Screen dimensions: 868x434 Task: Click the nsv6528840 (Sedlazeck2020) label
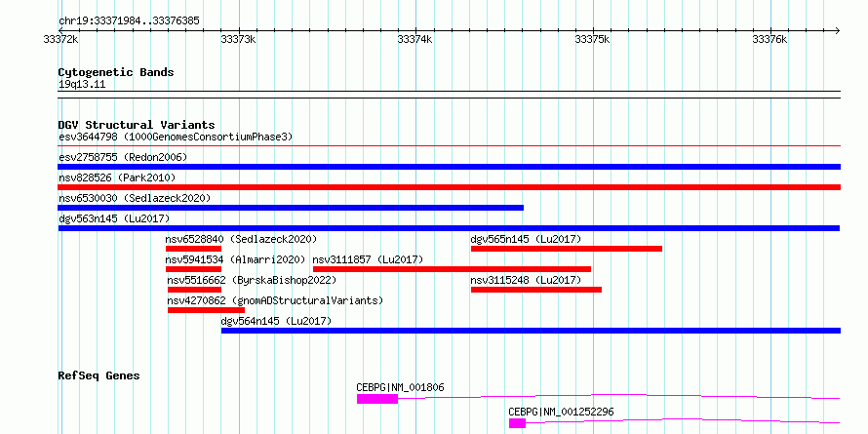click(x=241, y=239)
